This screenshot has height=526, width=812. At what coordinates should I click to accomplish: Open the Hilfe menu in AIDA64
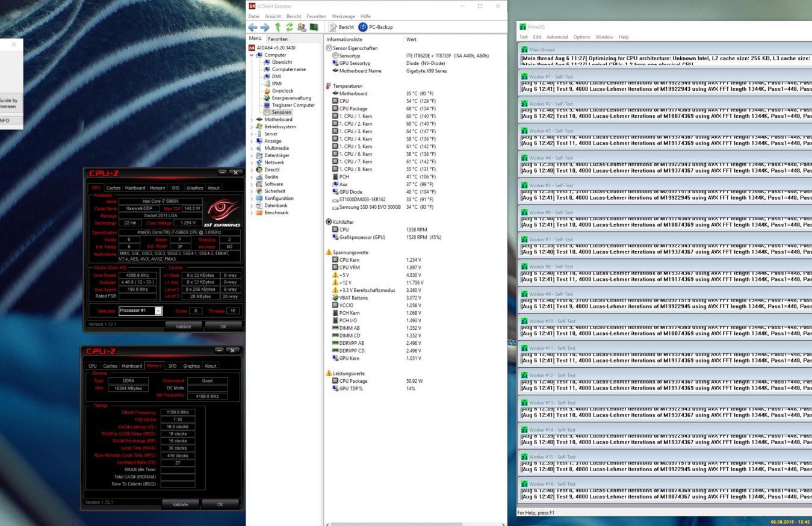(x=366, y=16)
